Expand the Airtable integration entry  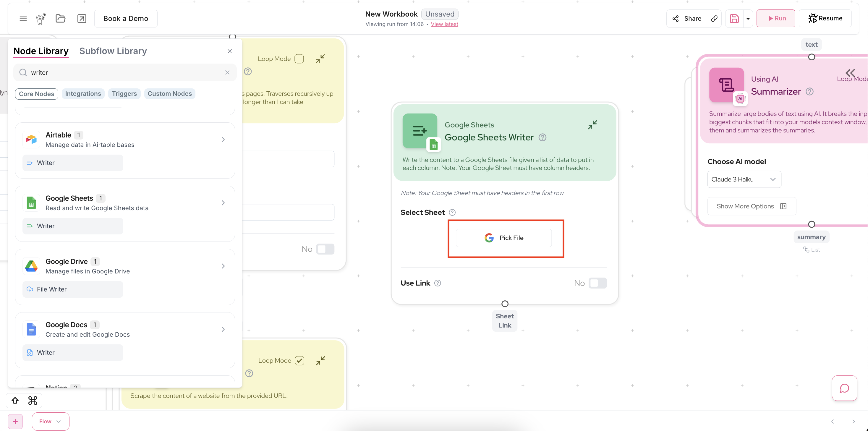tap(223, 140)
